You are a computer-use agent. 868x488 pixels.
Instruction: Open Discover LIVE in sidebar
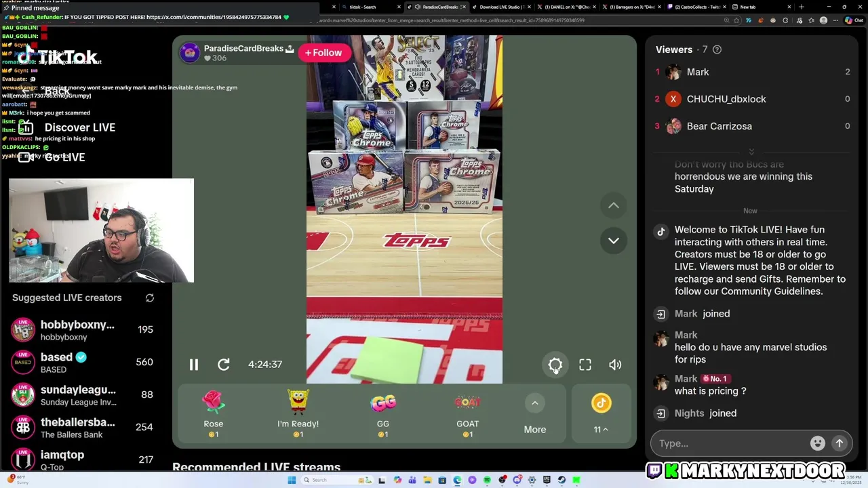pos(66,127)
